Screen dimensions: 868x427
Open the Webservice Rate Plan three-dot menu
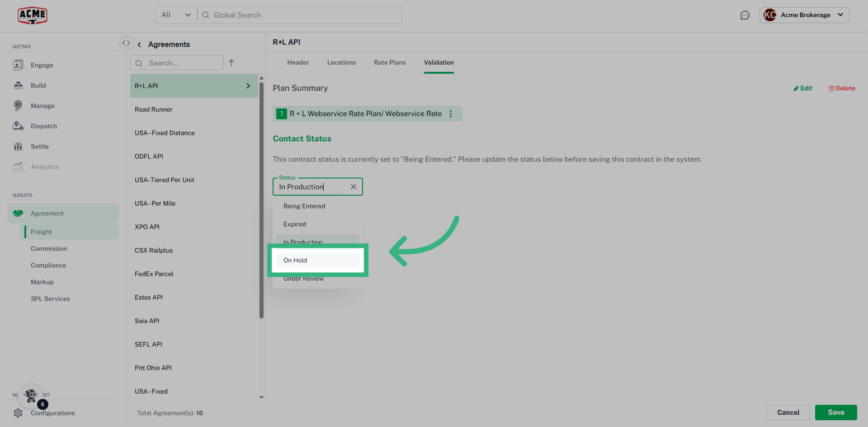point(451,113)
